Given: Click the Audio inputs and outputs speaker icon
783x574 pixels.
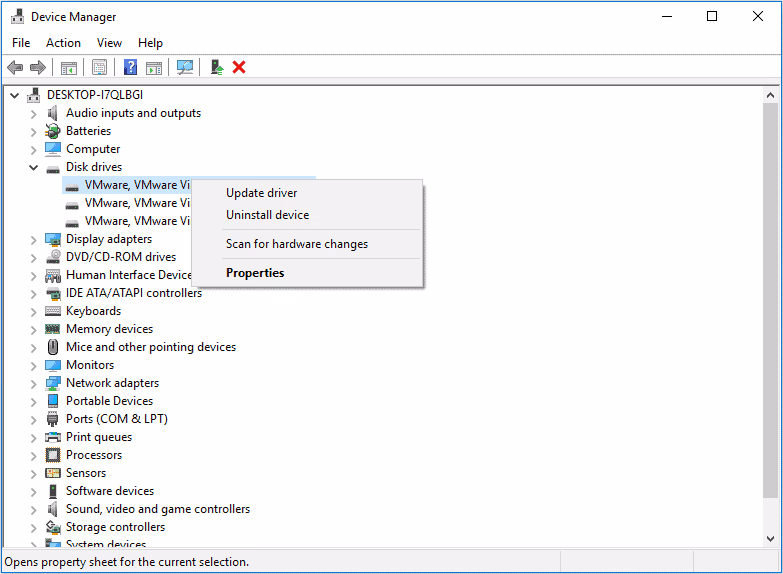Looking at the screenshot, I should [52, 113].
